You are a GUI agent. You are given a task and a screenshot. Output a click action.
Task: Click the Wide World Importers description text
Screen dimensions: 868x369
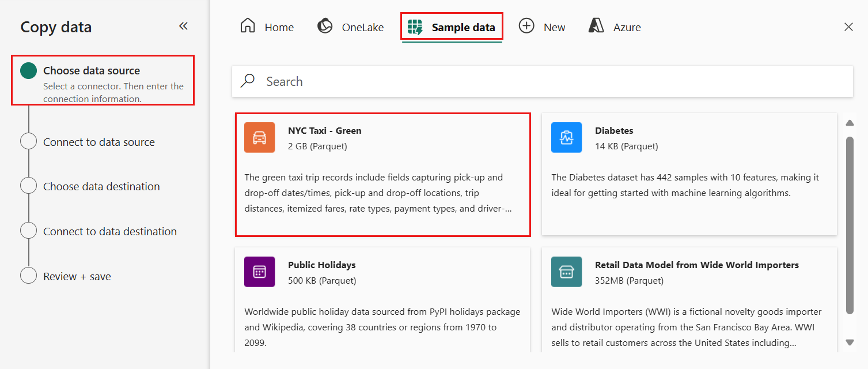coord(687,327)
